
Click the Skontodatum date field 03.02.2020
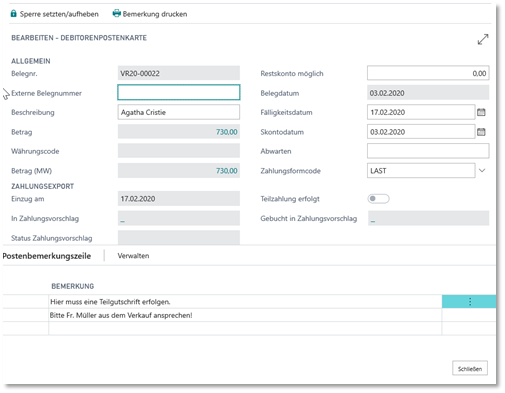421,132
